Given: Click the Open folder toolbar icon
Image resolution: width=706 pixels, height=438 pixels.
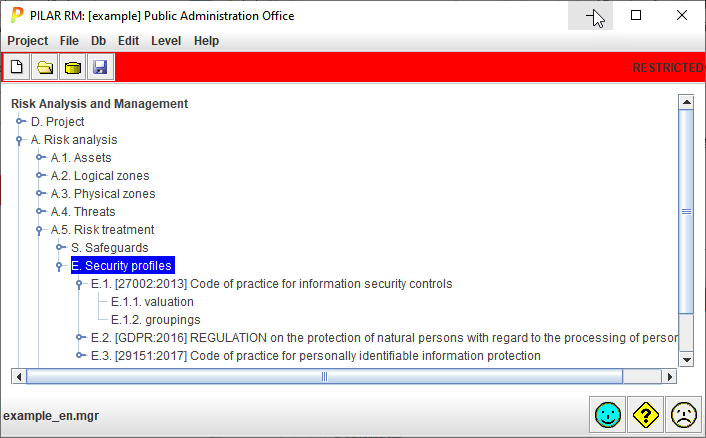Looking at the screenshot, I should pos(45,67).
